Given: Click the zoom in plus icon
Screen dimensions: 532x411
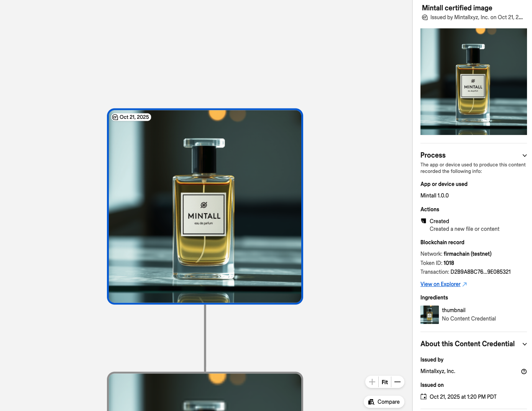Looking at the screenshot, I should point(372,382).
